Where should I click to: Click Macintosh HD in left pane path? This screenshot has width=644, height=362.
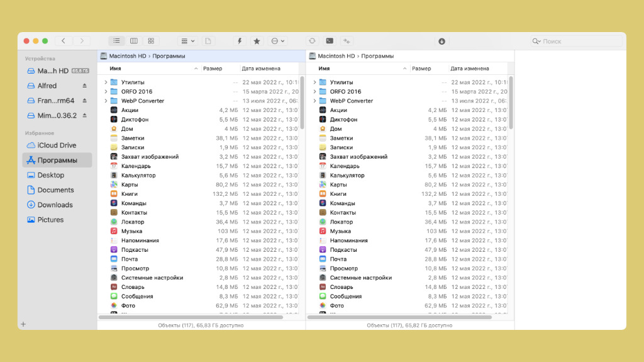(x=126, y=56)
